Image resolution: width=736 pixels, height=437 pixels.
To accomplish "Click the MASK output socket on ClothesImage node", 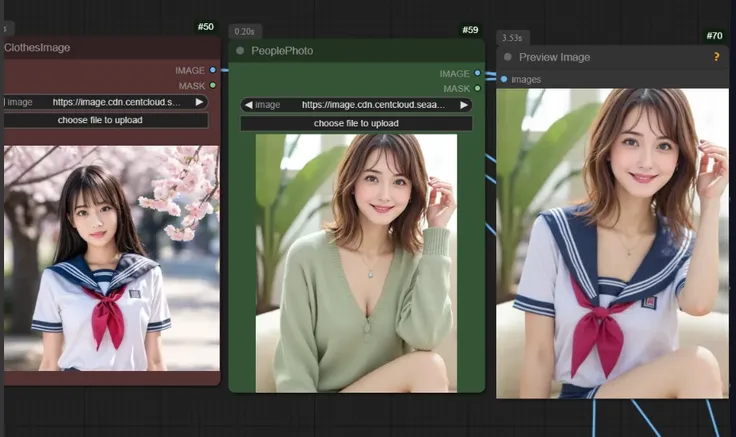I will coord(213,86).
